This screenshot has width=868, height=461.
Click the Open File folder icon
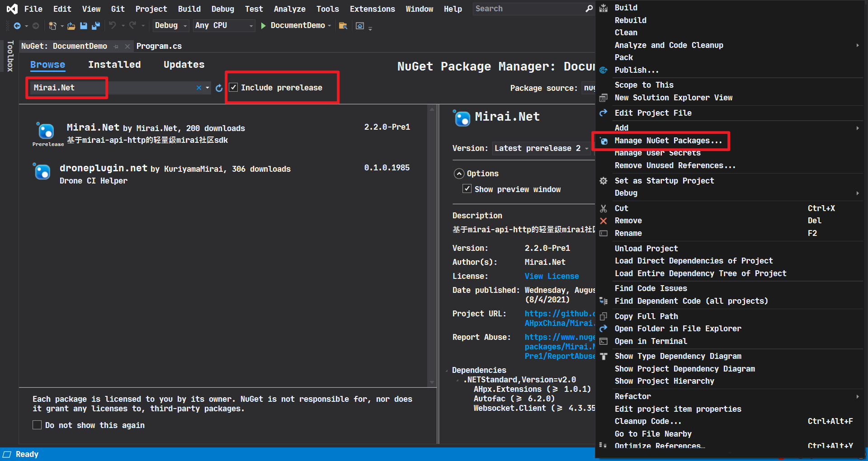pyautogui.click(x=71, y=26)
